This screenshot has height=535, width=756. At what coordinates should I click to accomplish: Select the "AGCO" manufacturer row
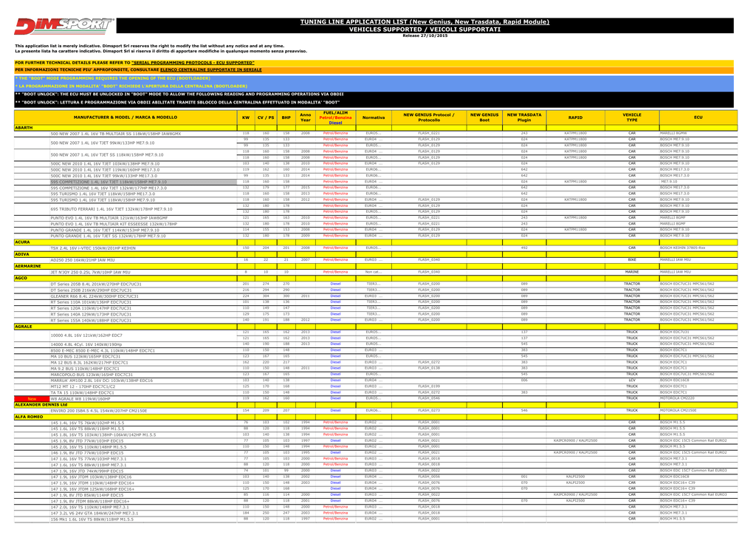(x=376, y=279)
